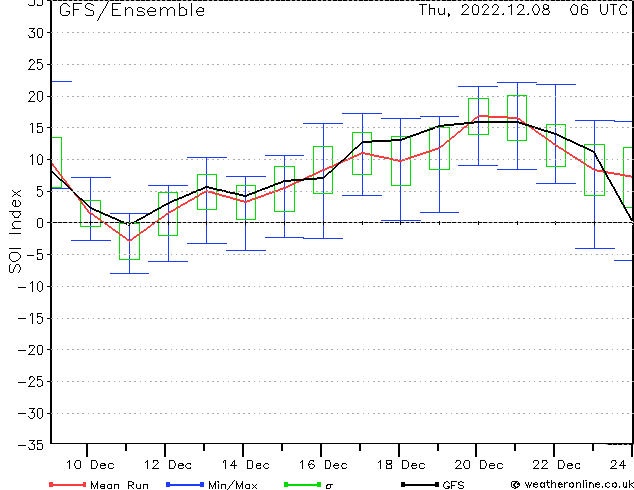Click the green sigma box at 11 Dec
Image resolution: width=634 pixels, height=490 pixels.
[x=129, y=241]
